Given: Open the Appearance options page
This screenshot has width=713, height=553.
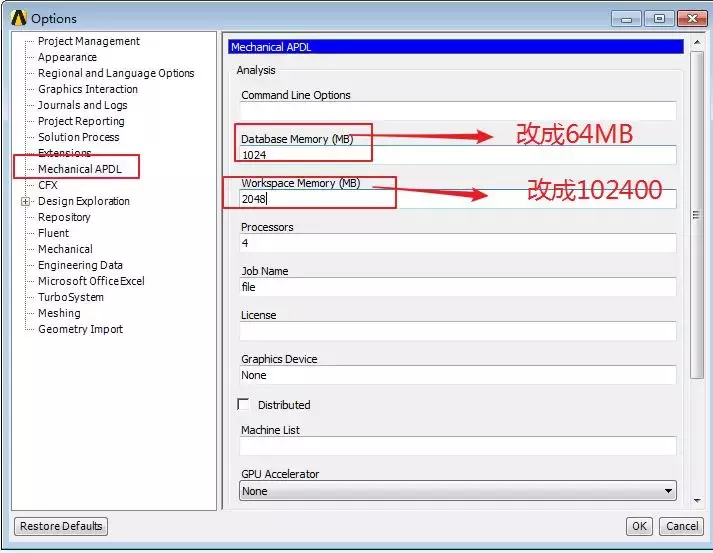Looking at the screenshot, I should [x=67, y=57].
